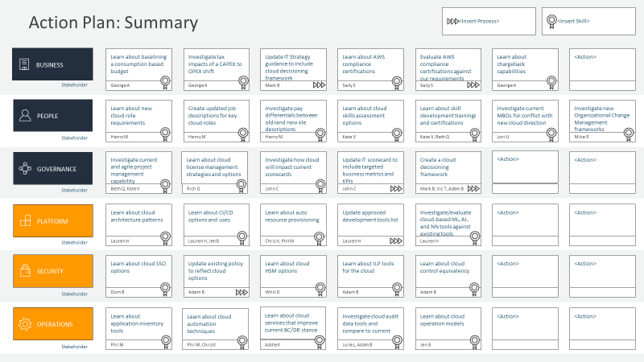Click the "Lori U" stakeholder name
Image resolution: width=644 pixels, height=362 pixels.
click(504, 137)
